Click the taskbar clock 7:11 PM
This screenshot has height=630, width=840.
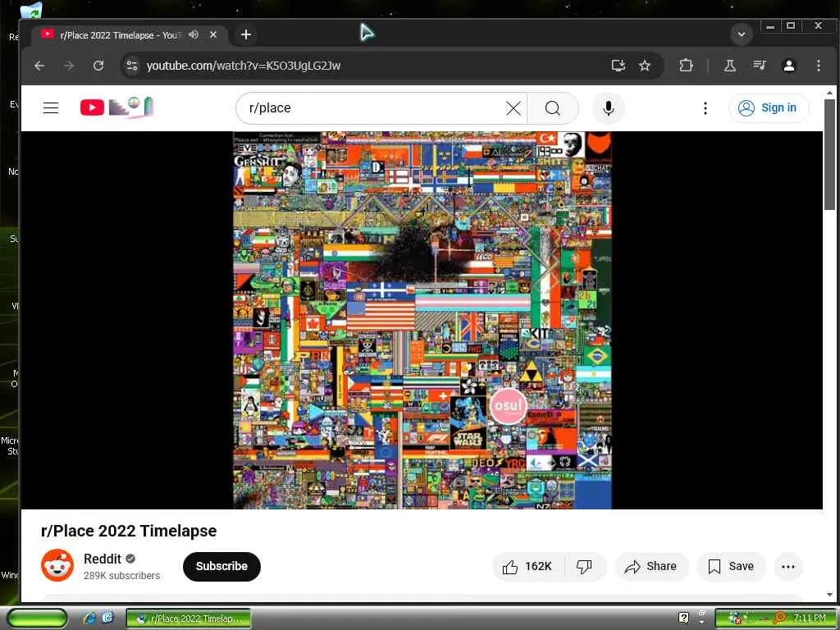[809, 619]
